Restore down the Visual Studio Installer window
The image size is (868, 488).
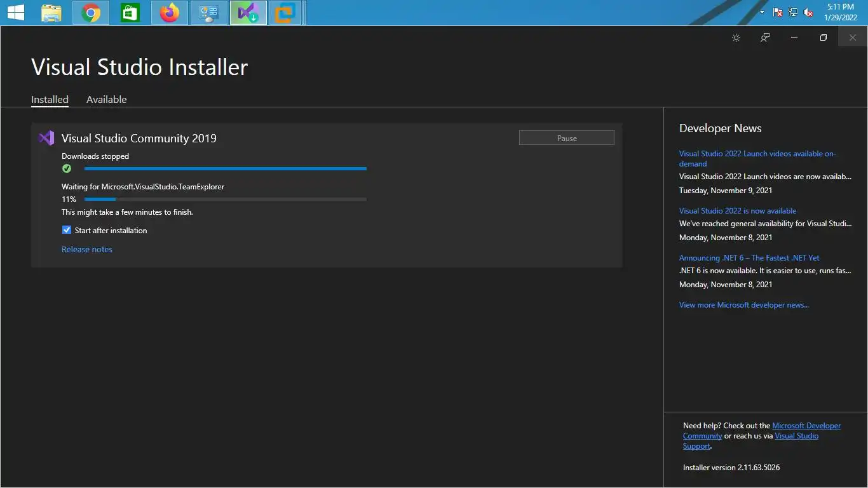[x=824, y=37]
